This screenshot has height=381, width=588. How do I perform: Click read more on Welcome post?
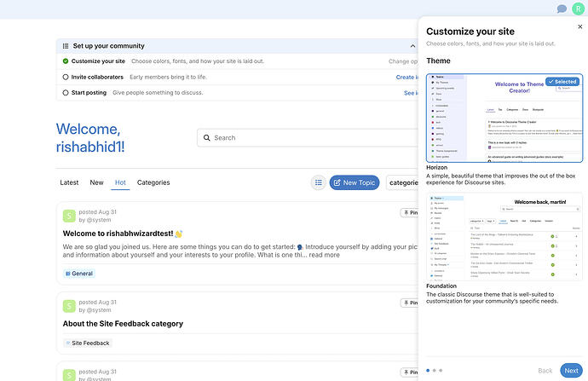(324, 255)
